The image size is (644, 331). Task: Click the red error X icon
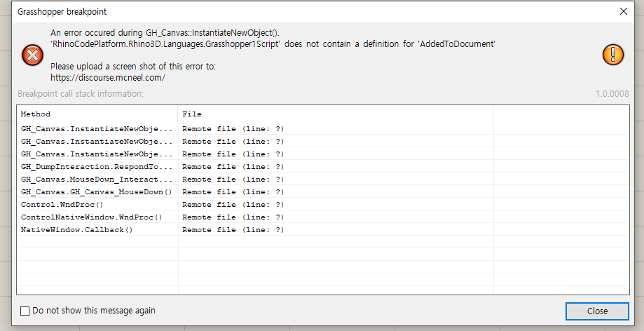[x=32, y=55]
